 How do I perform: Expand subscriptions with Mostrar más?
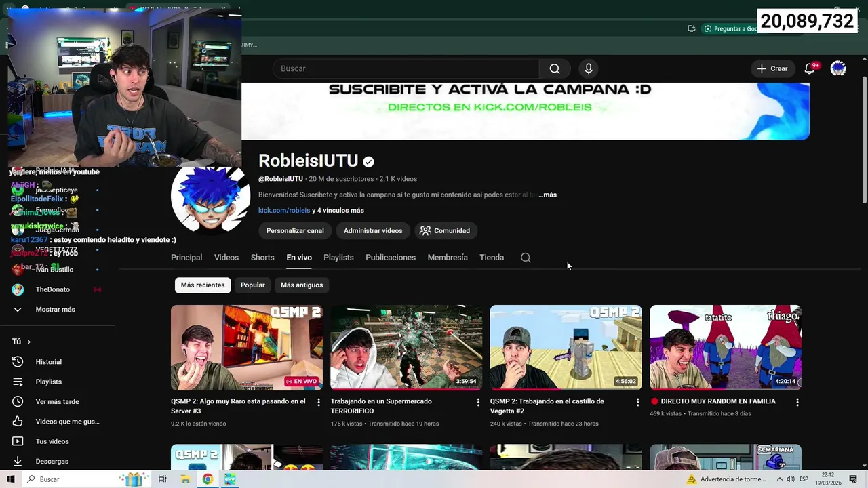click(56, 310)
